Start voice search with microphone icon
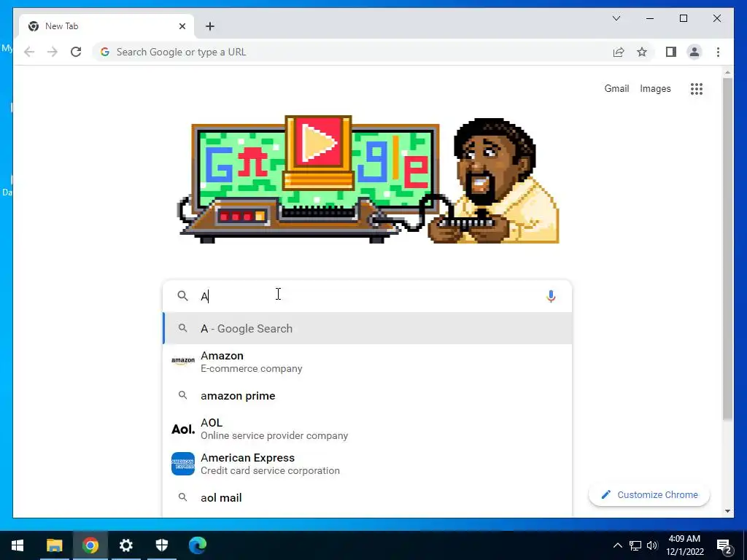 tap(551, 296)
